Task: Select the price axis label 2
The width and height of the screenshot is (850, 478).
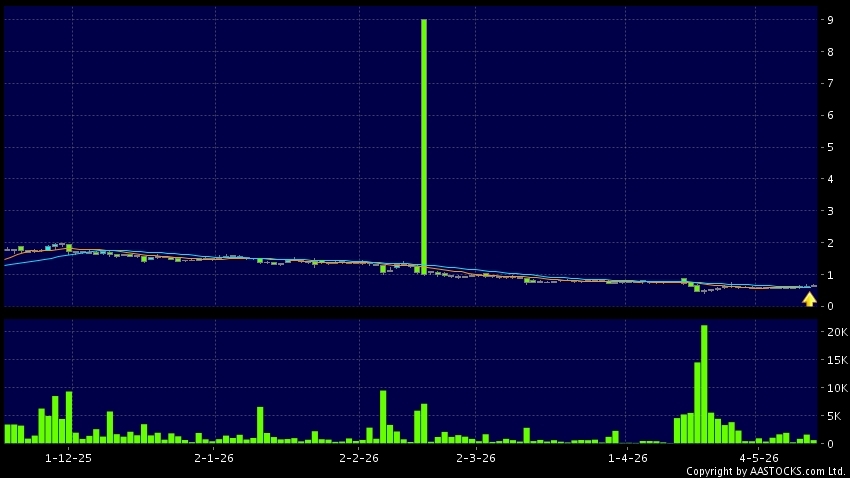Action: coord(830,243)
